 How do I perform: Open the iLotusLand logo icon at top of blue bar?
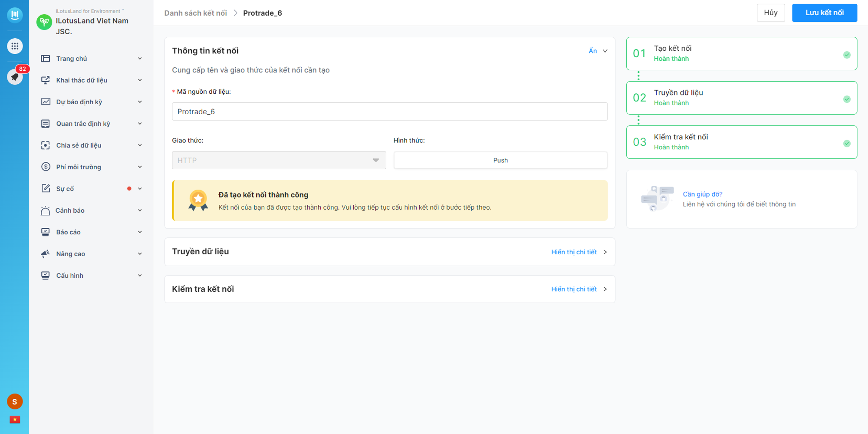click(15, 15)
